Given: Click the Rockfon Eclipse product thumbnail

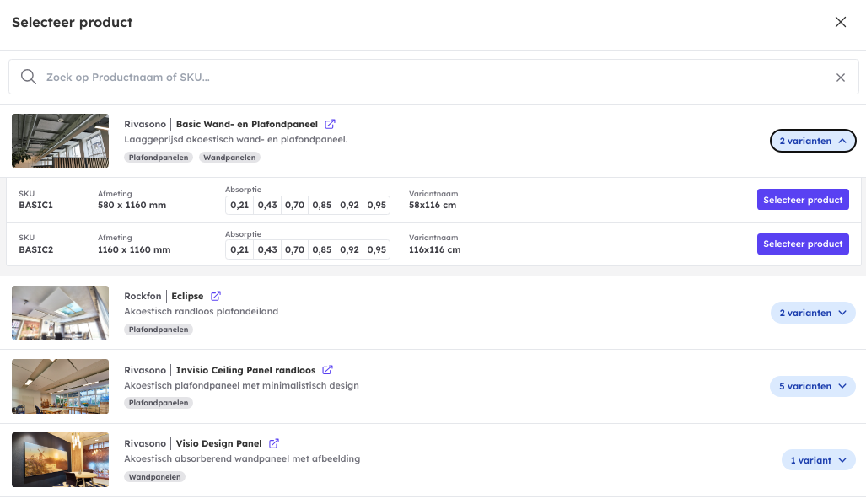Looking at the screenshot, I should coord(60,313).
